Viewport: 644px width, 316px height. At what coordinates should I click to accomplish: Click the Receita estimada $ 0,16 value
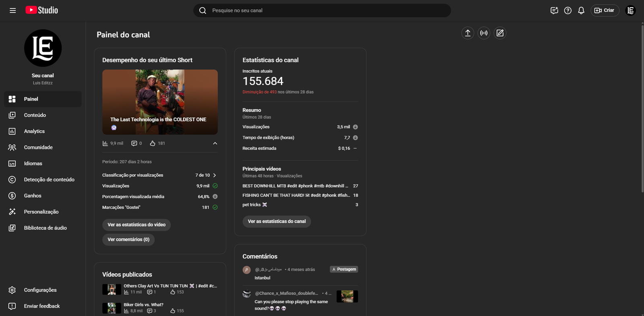point(344,149)
